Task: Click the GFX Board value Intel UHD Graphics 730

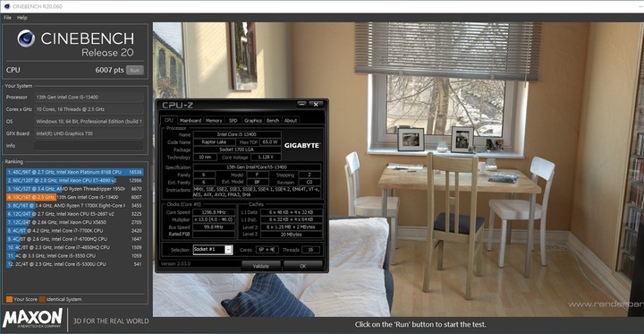Action: click(89, 133)
